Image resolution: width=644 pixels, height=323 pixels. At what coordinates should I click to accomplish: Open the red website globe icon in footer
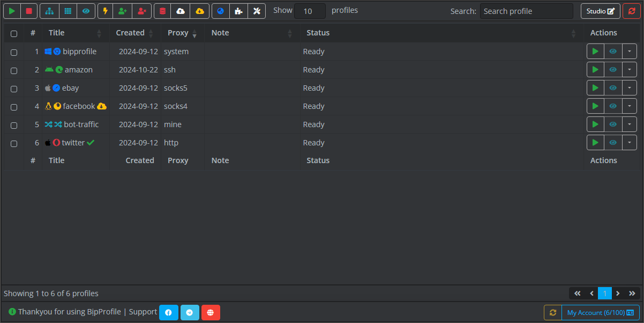[x=211, y=312]
